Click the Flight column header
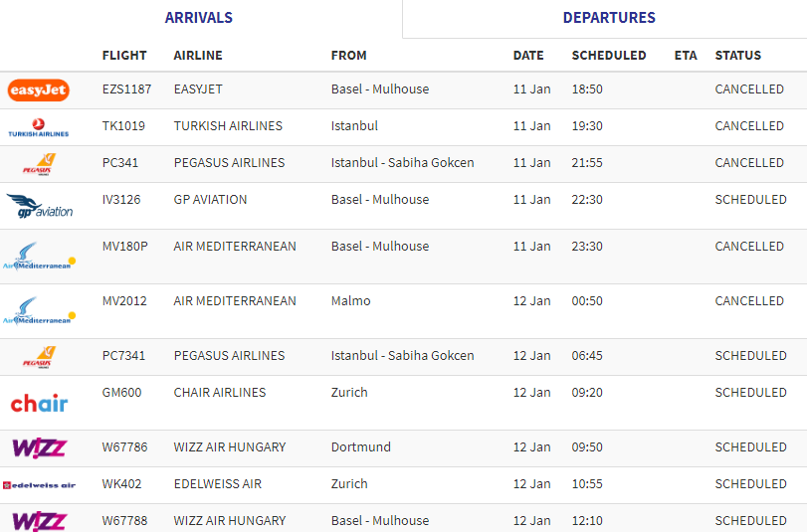The width and height of the screenshot is (807, 532). (124, 56)
